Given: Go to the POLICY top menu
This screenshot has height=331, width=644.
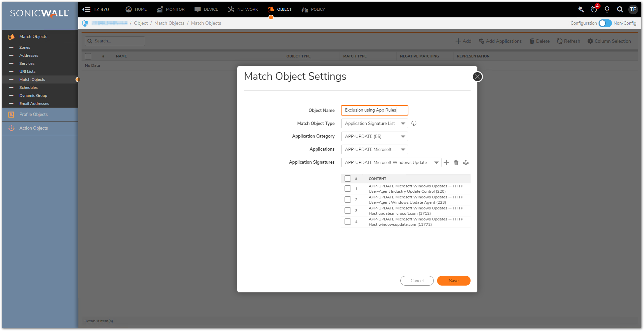Looking at the screenshot, I should pyautogui.click(x=313, y=9).
